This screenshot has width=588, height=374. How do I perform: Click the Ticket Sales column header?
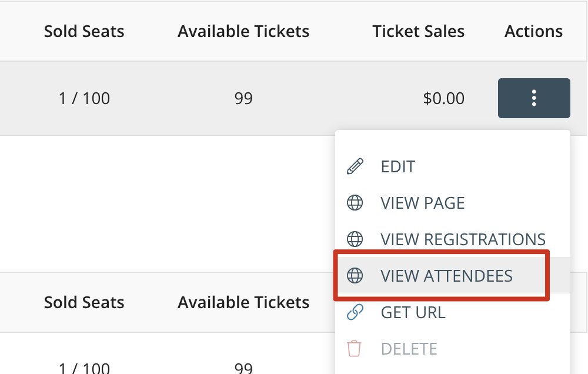419,31
